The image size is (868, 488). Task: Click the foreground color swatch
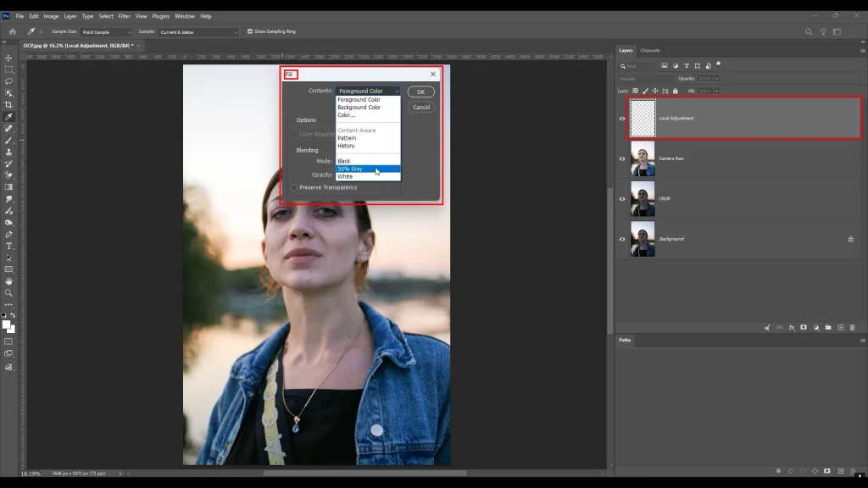coord(6,324)
